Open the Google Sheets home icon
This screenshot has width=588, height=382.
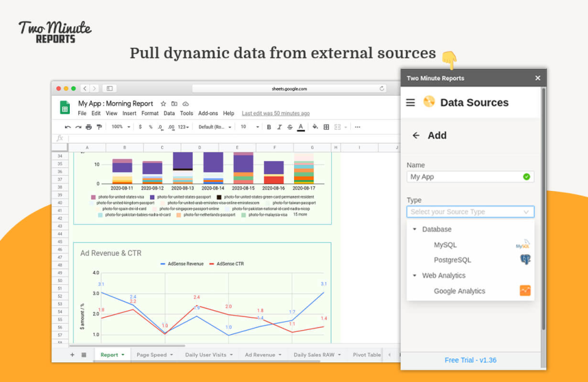65,107
